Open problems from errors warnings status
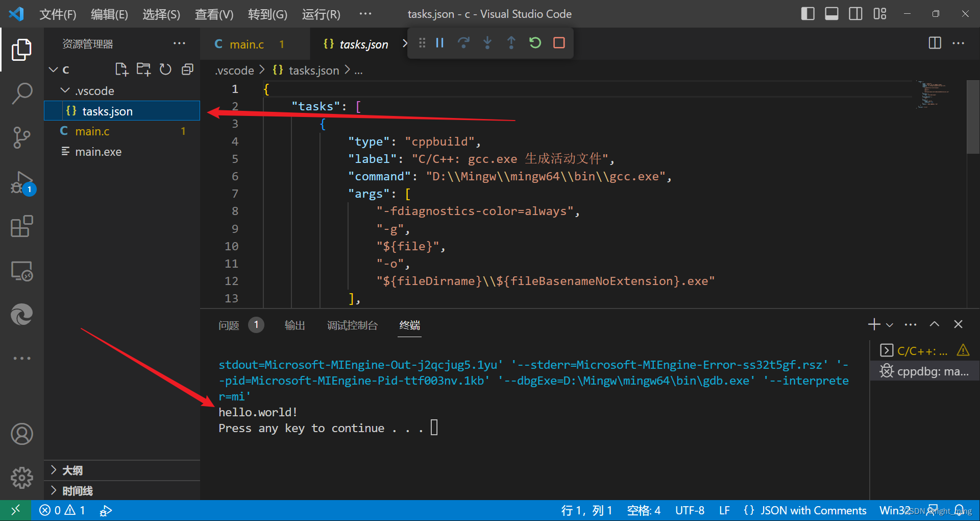The height and width of the screenshot is (521, 980). (62, 510)
